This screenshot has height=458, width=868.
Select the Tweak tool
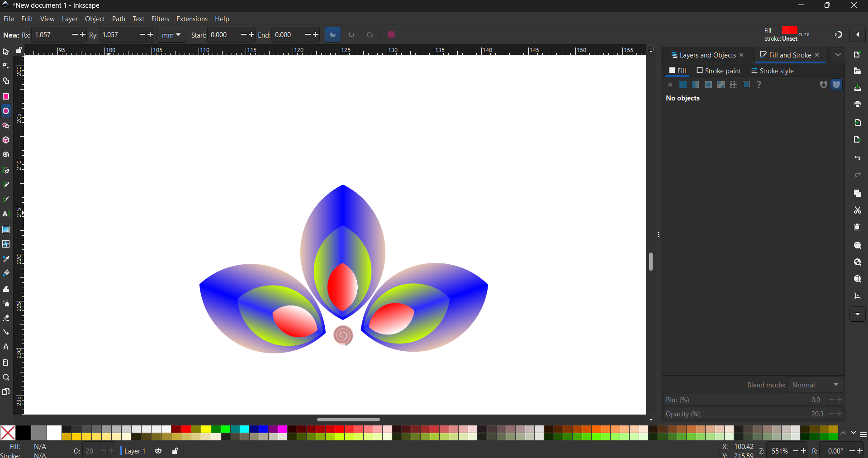(x=6, y=289)
